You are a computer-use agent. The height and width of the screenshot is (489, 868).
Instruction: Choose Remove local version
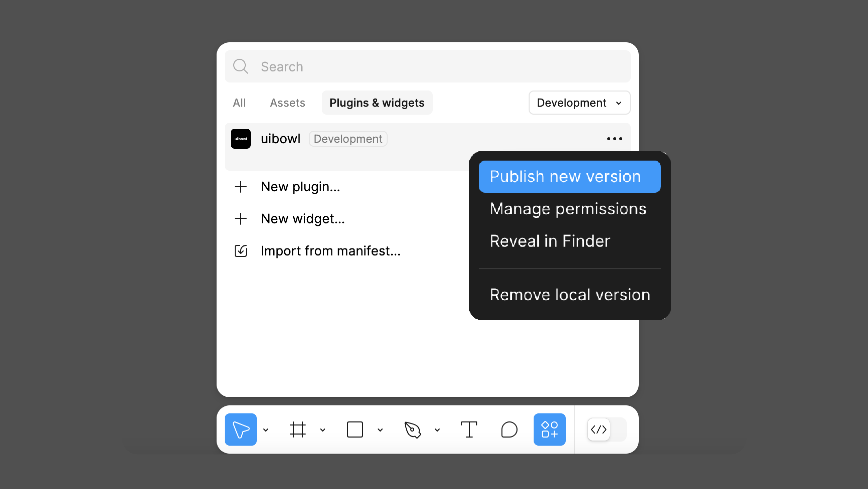[570, 295]
